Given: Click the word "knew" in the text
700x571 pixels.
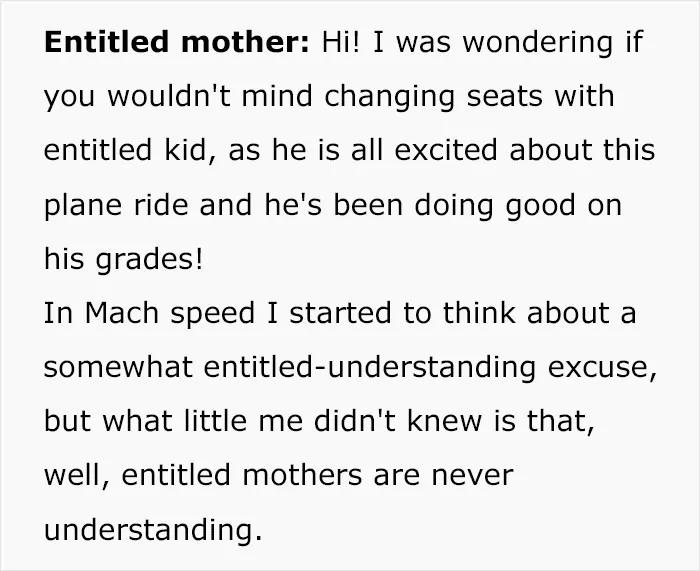Looking at the screenshot, I should [445, 421].
